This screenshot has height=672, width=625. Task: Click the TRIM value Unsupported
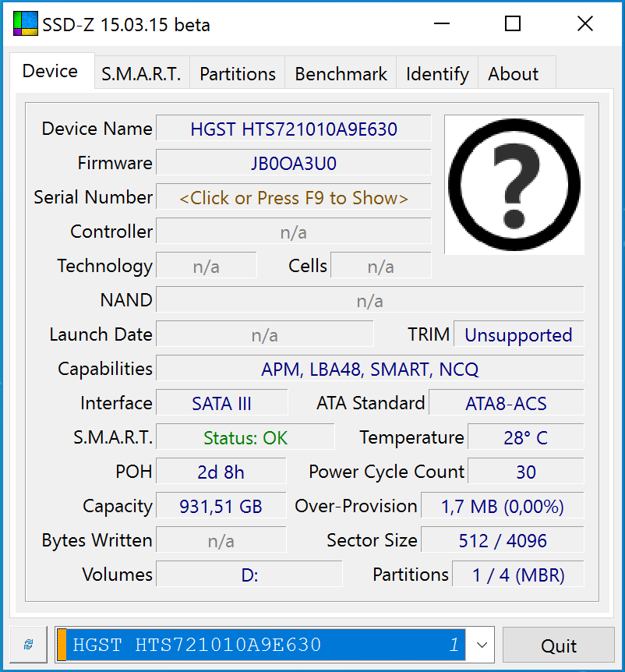[x=518, y=334]
